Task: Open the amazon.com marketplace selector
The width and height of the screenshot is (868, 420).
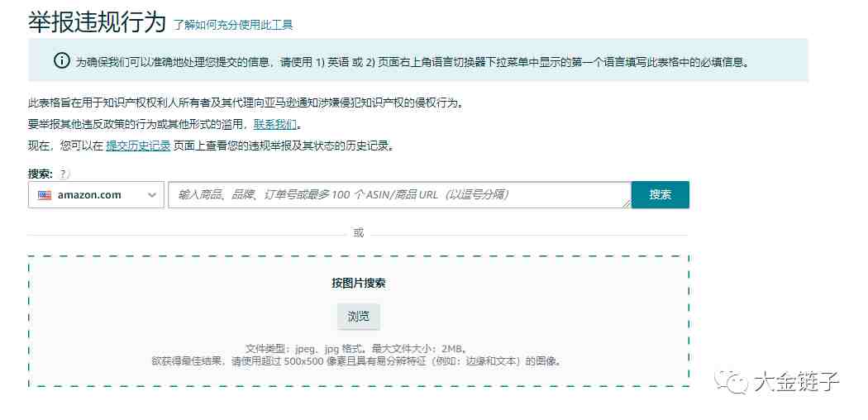Action: [96, 195]
